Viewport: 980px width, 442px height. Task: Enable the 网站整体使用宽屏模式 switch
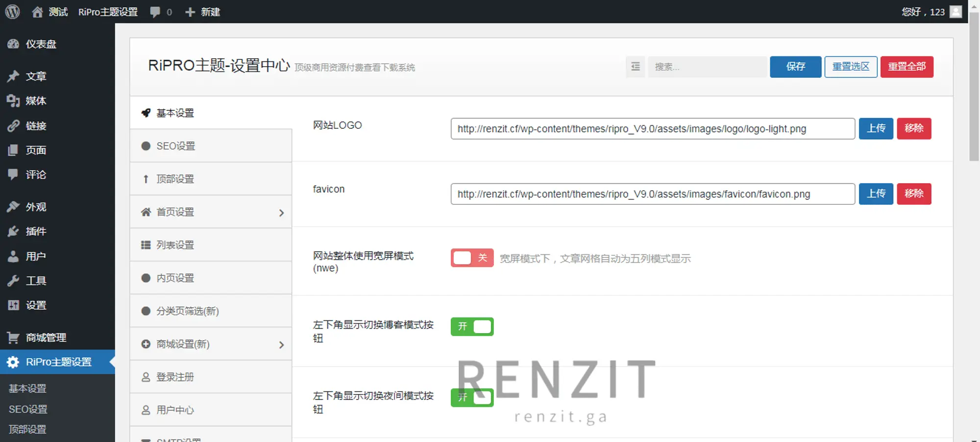(472, 258)
